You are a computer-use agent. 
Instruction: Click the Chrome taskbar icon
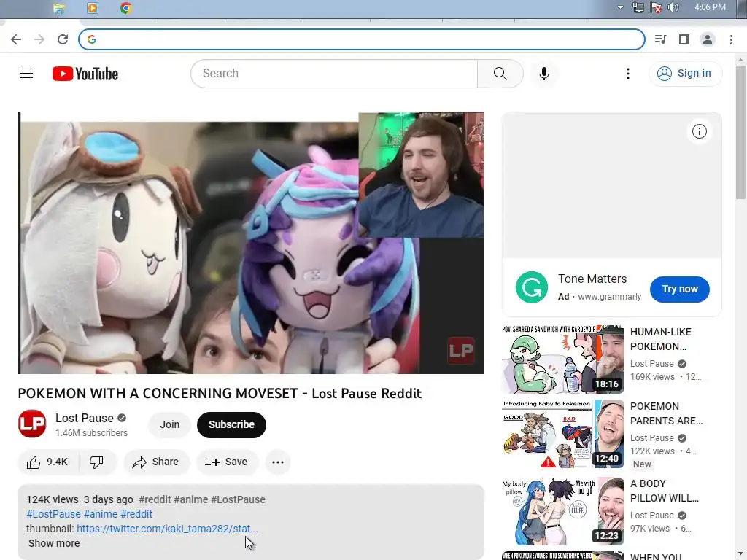[x=125, y=8]
